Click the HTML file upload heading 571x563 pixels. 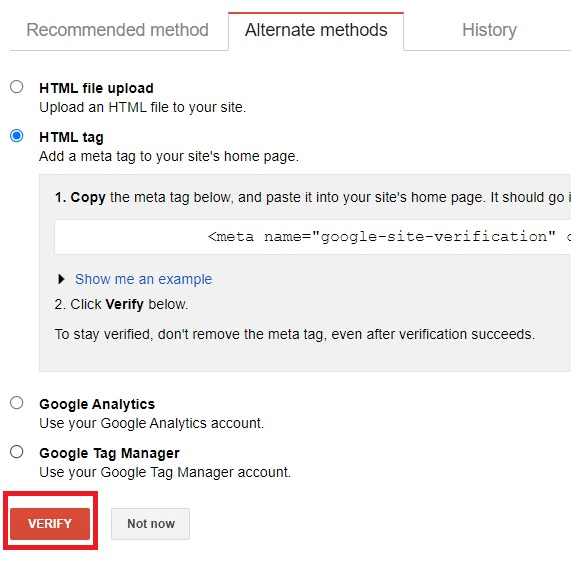coord(97,88)
